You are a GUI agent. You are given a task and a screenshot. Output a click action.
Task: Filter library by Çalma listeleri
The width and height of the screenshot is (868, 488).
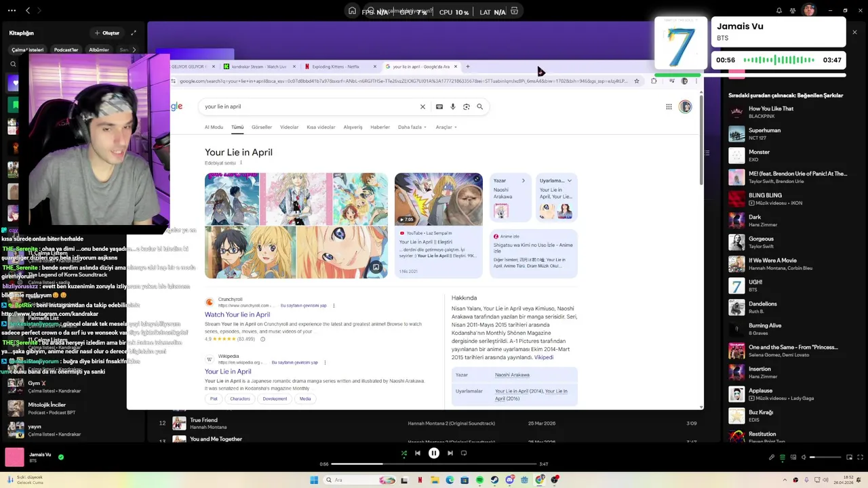pos(27,49)
